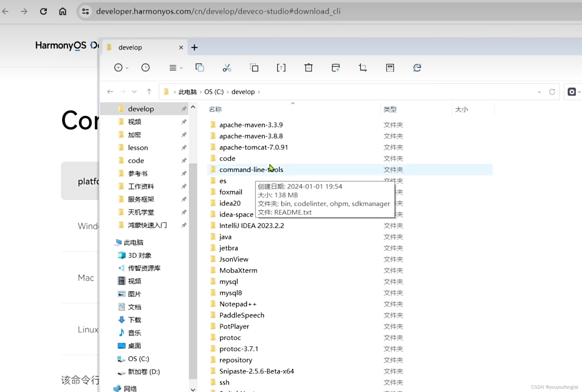582x392 pixels.
Task: Close the develop tab
Action: (181, 48)
